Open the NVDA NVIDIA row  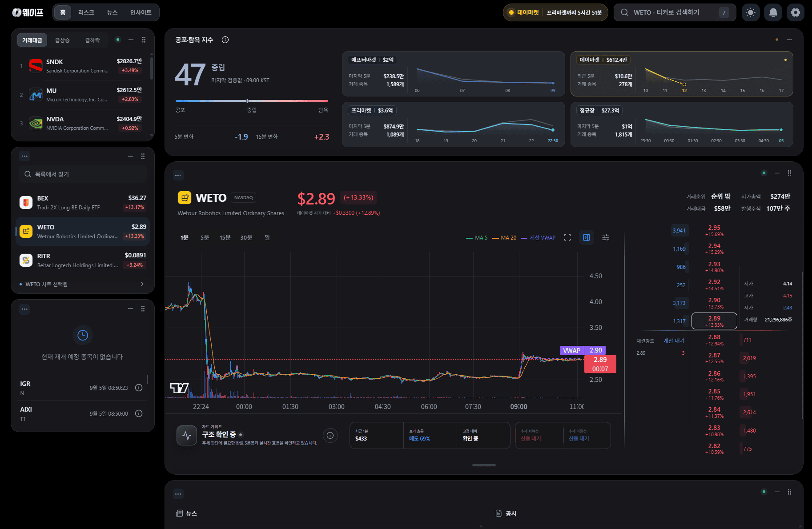tap(82, 123)
